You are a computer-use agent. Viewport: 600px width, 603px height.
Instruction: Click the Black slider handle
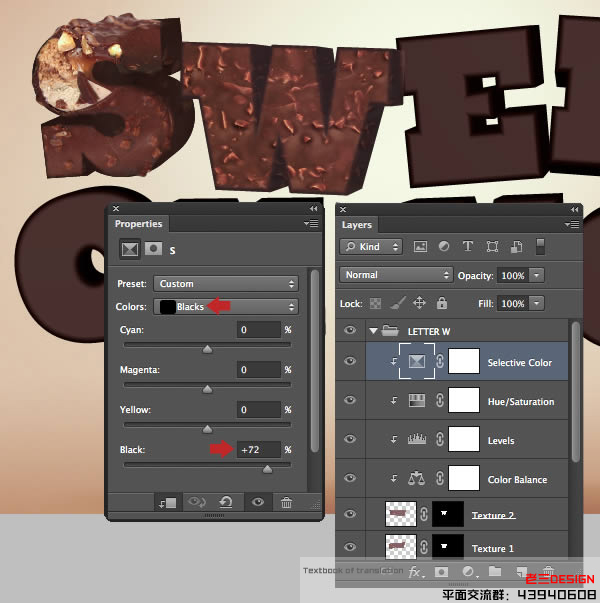pos(267,469)
